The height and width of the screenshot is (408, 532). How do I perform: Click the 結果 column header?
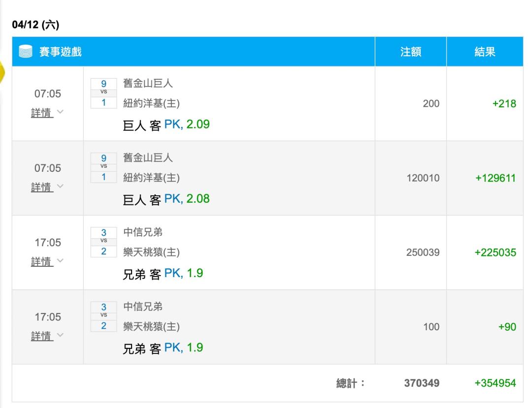[485, 52]
